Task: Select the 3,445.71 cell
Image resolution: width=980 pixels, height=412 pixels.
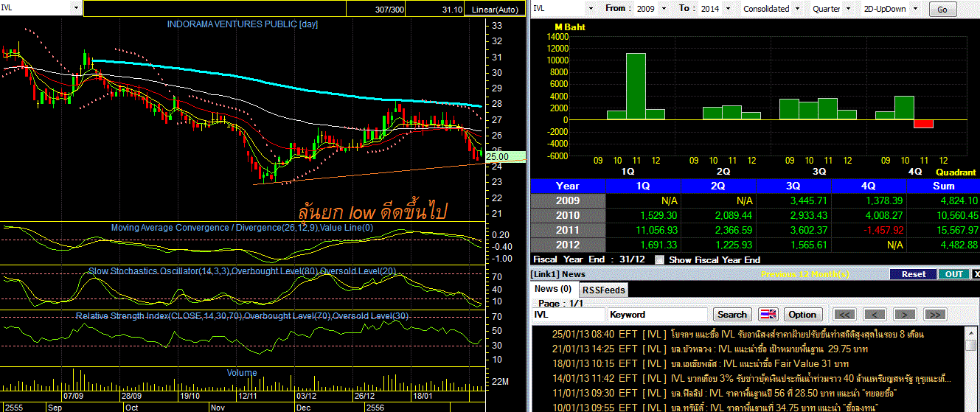Action: (794, 200)
